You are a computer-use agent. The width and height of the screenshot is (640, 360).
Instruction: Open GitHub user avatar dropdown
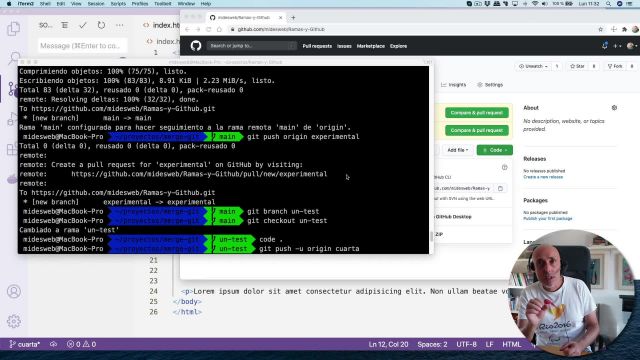[632, 46]
